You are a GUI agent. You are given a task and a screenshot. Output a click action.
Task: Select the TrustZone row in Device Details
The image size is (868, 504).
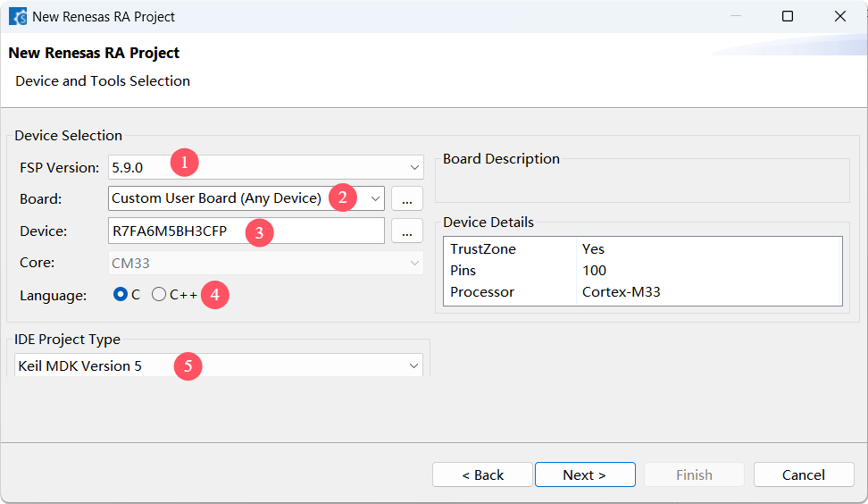click(x=643, y=248)
